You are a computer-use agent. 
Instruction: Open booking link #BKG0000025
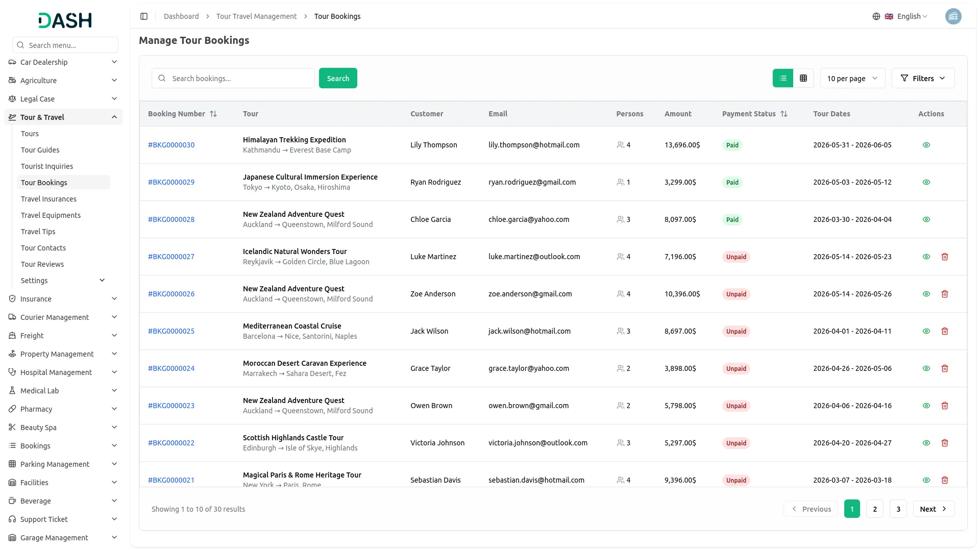coord(171,331)
